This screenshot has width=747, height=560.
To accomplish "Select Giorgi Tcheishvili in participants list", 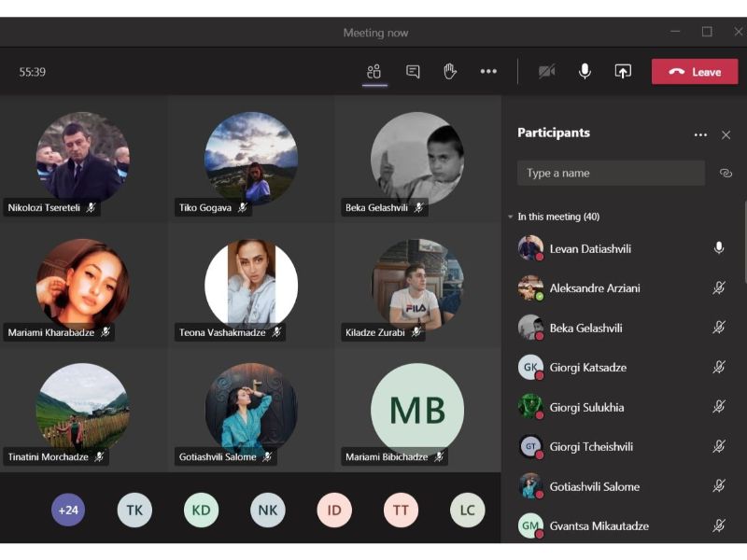I will coord(624,447).
